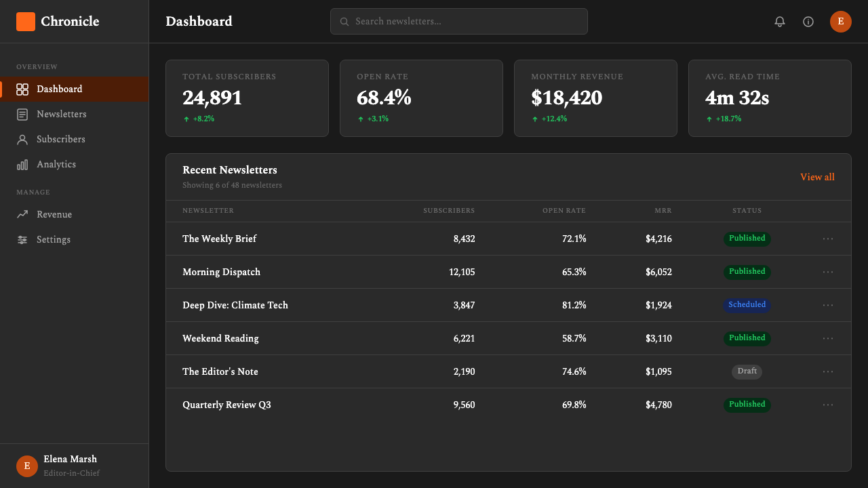Viewport: 868px width, 488px height.
Task: Click the 81.2% open rate value
Action: pyautogui.click(x=574, y=305)
